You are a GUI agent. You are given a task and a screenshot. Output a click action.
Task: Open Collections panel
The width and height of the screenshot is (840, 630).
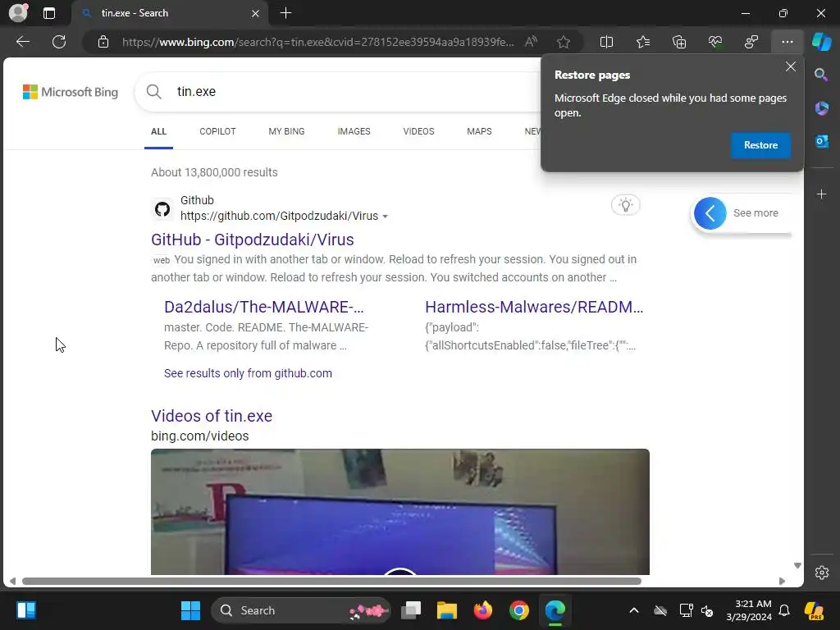point(678,42)
